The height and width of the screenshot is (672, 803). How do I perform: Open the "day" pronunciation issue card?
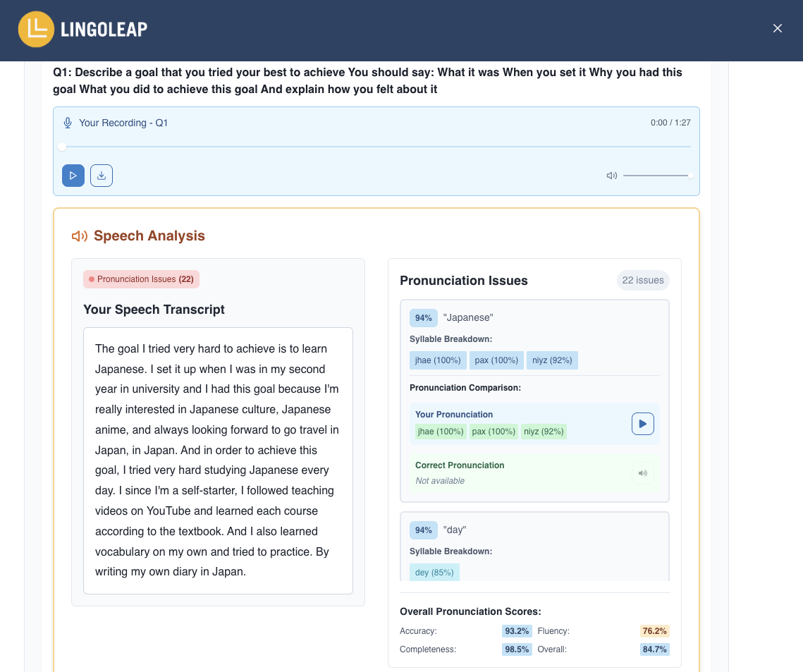(534, 546)
